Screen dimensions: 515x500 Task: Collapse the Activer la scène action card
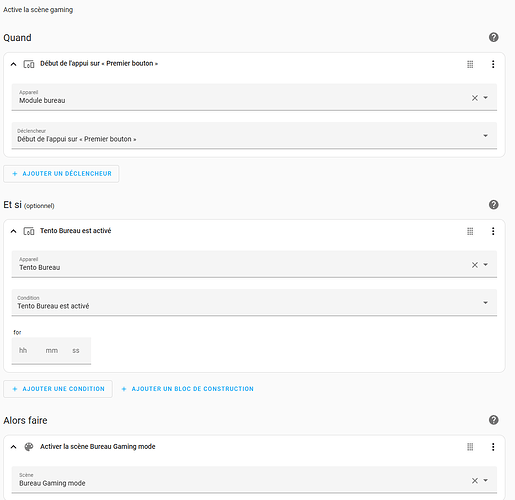point(13,447)
